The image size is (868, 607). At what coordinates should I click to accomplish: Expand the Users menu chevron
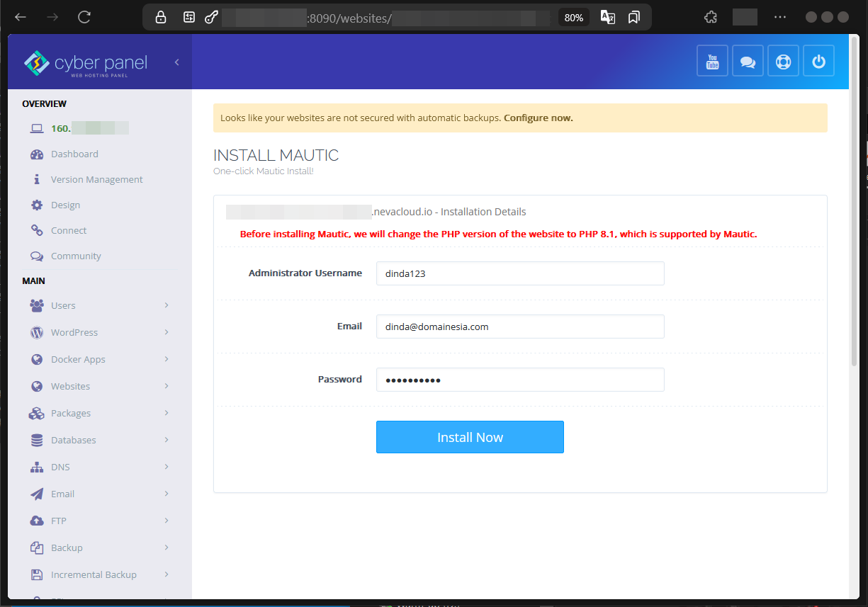(x=167, y=305)
